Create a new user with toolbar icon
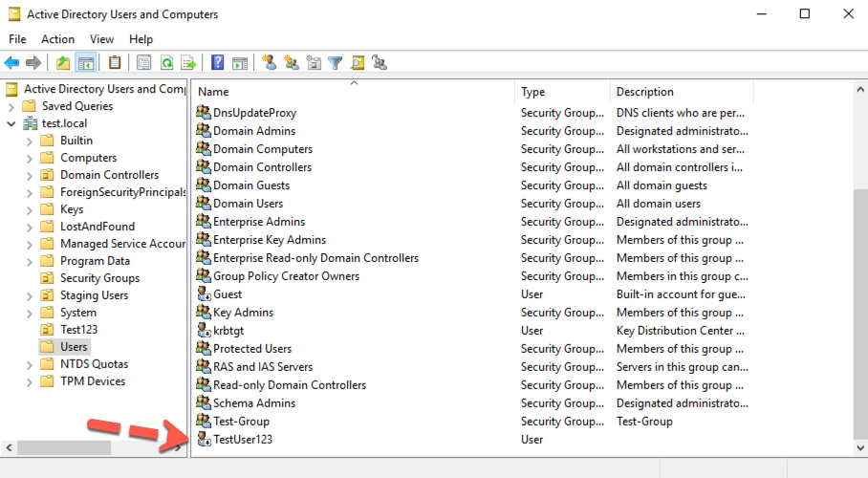 point(270,62)
